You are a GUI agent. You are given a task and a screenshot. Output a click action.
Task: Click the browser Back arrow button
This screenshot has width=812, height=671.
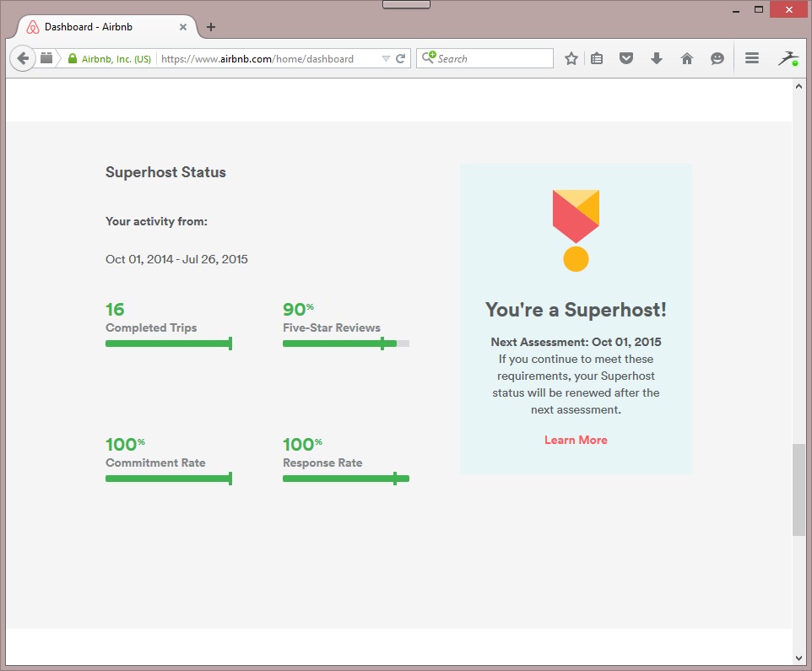23,58
